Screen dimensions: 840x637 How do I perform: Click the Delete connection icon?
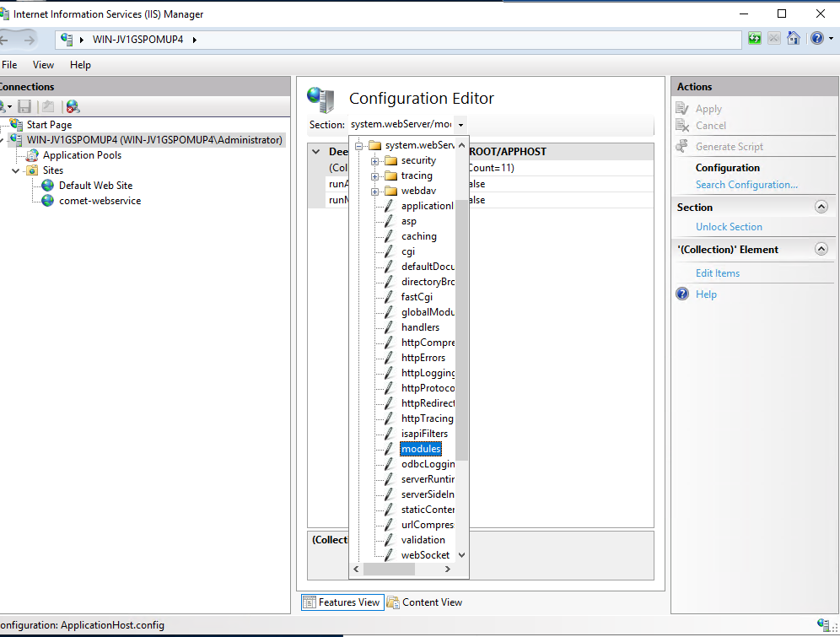tap(73, 106)
